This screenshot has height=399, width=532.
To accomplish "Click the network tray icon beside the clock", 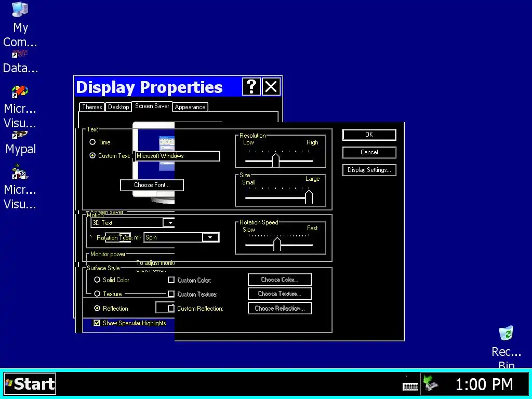I will point(431,384).
